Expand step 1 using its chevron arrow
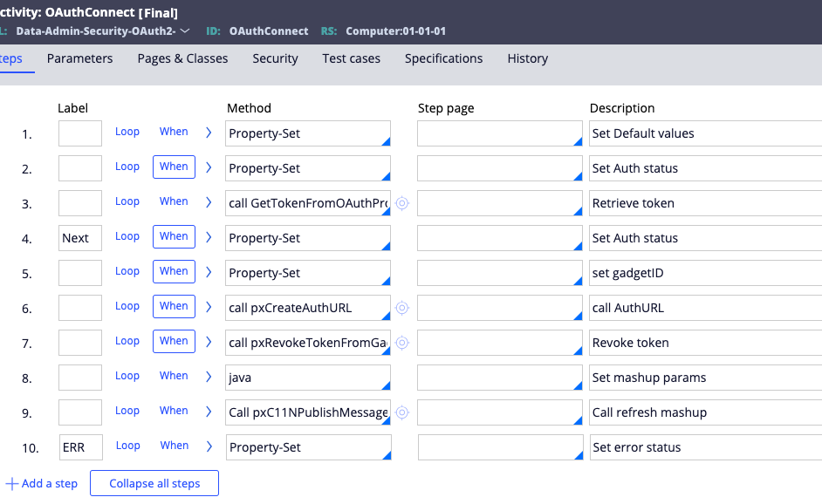The image size is (822, 504). (209, 133)
